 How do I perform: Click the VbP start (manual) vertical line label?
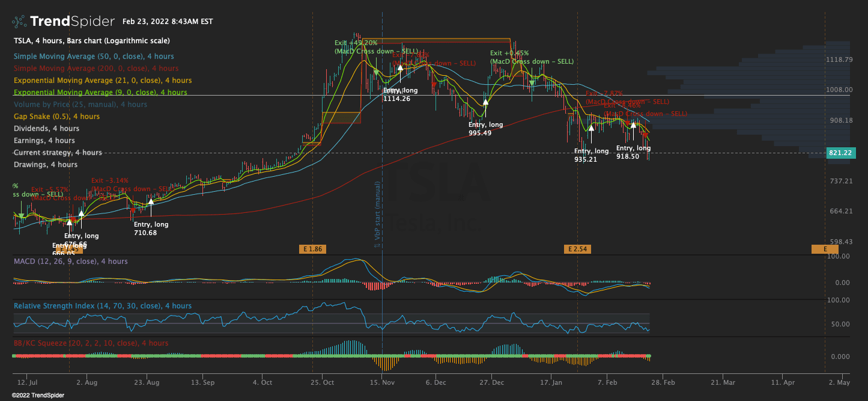[378, 213]
